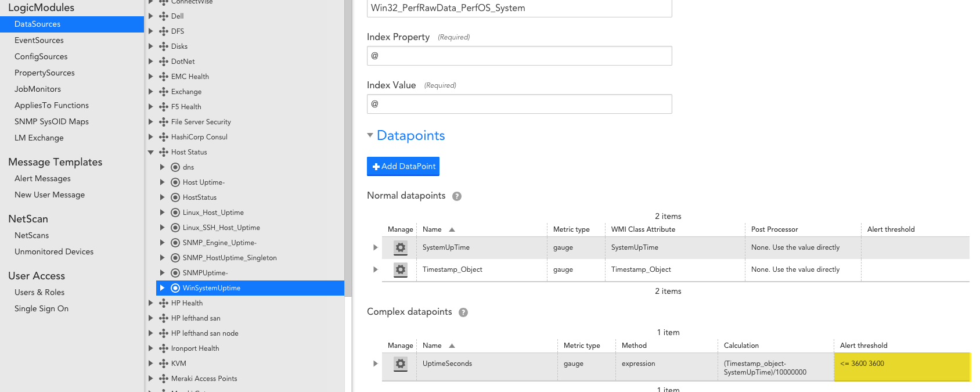This screenshot has width=980, height=392.
Task: Click the highlighted UptimeSeconds alert threshold cell
Action: click(902, 367)
